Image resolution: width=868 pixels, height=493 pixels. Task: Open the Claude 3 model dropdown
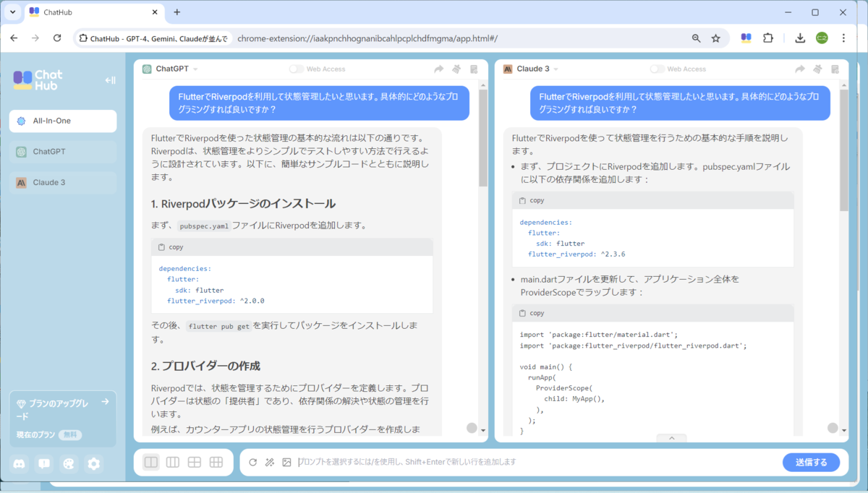tap(557, 69)
